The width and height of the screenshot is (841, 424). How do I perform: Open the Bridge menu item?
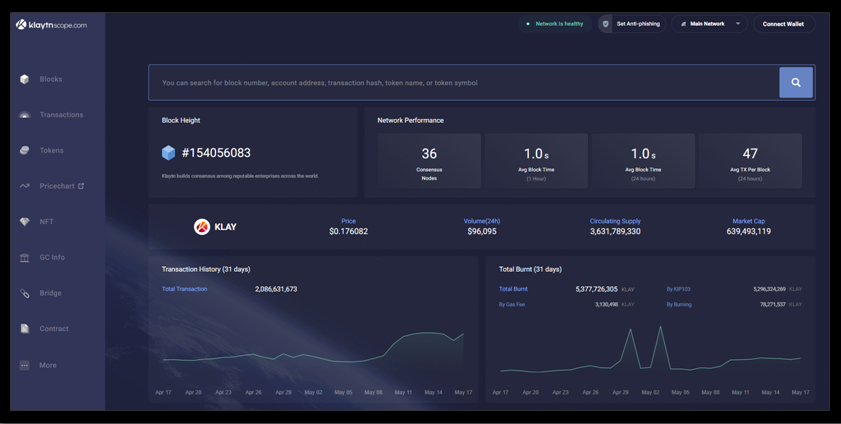(x=50, y=293)
